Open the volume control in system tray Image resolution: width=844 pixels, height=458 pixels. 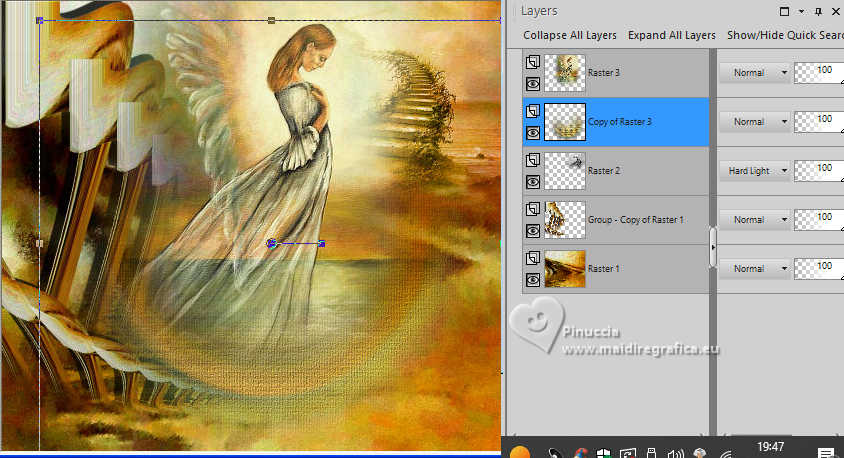pyautogui.click(x=676, y=453)
